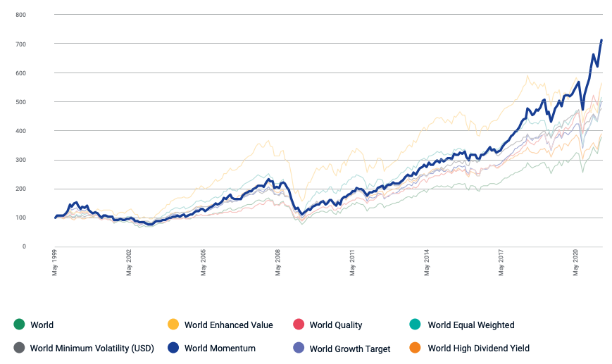Click the World Momentum line's final peak

[601, 40]
